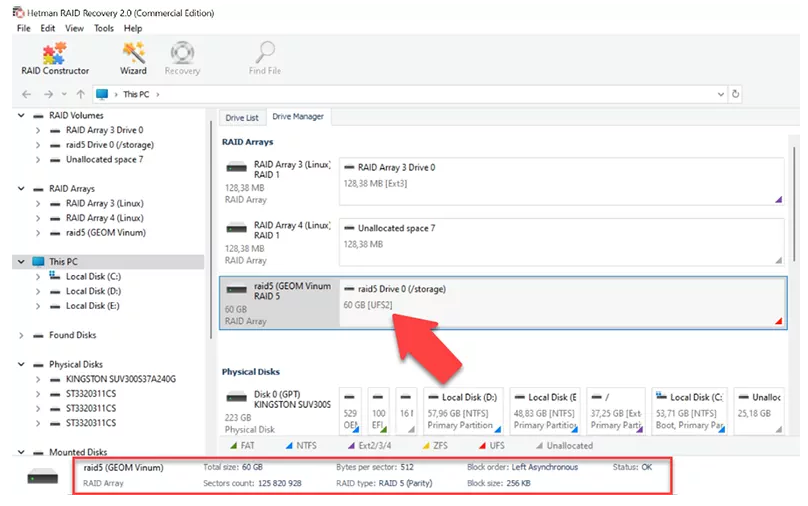Switch to the Drive Manager tab

click(x=298, y=116)
